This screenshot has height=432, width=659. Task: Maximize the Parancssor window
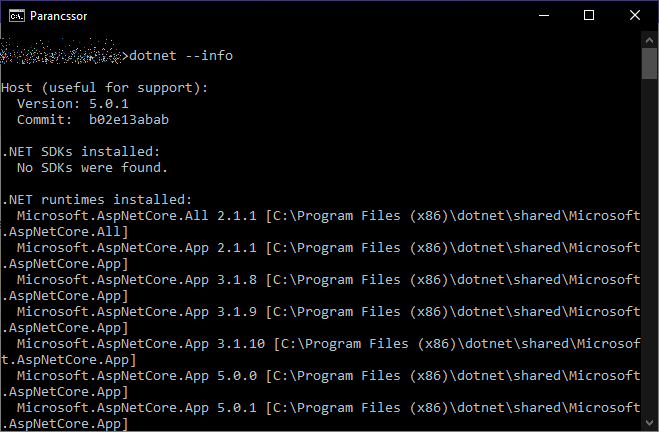tap(589, 15)
